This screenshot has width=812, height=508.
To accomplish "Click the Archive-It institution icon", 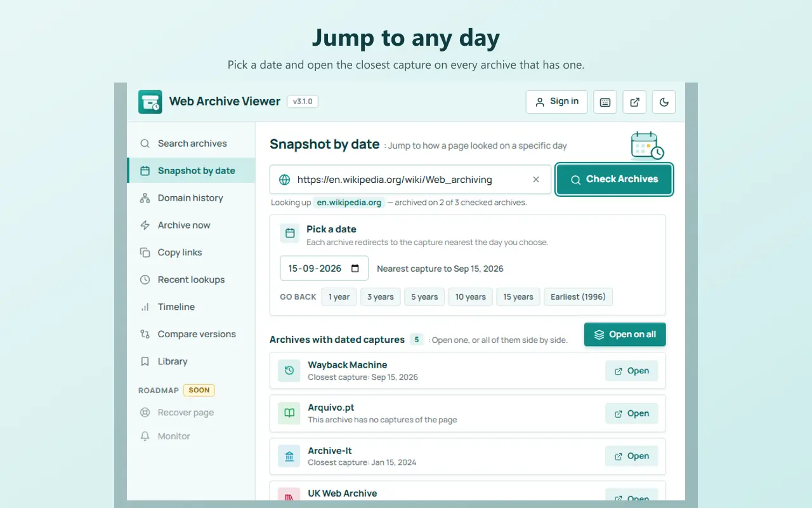I will tap(289, 456).
